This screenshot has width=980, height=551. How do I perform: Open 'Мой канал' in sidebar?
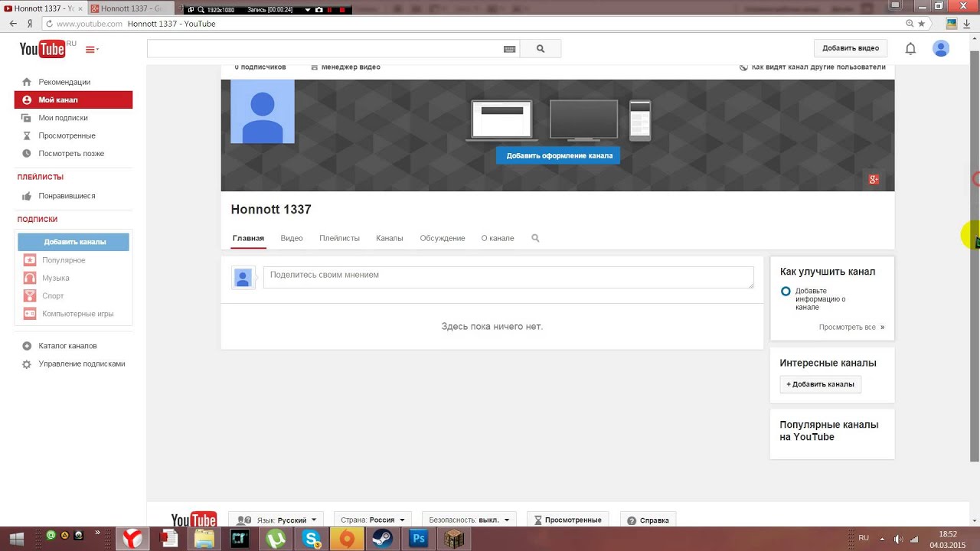click(x=73, y=99)
